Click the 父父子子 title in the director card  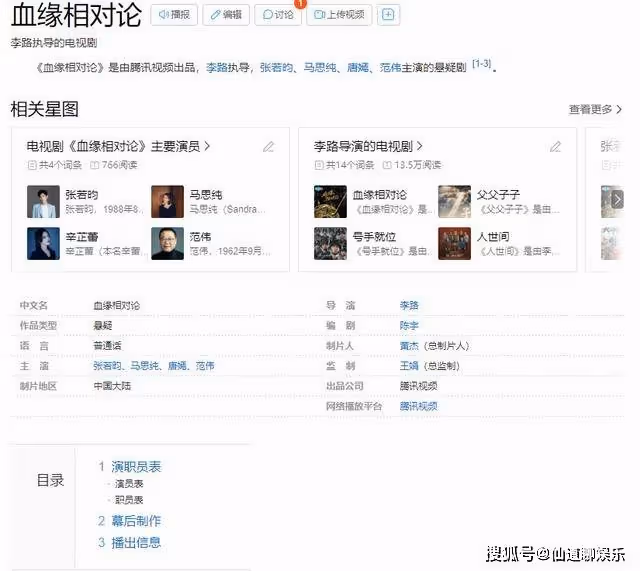[x=498, y=195]
